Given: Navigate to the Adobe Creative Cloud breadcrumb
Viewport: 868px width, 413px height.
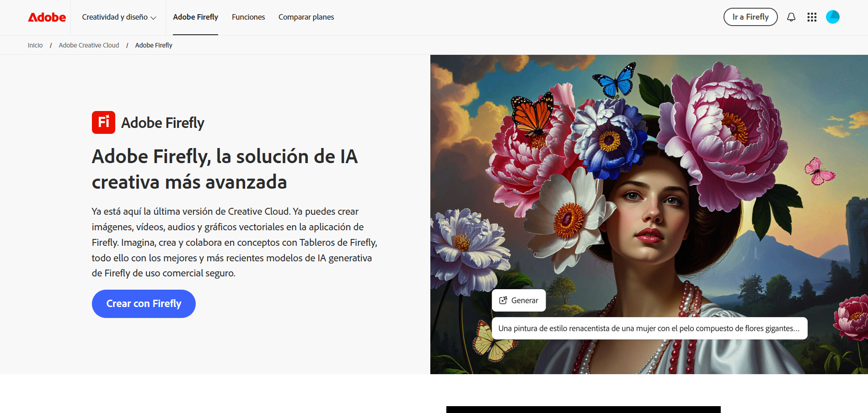Looking at the screenshot, I should pyautogui.click(x=89, y=45).
